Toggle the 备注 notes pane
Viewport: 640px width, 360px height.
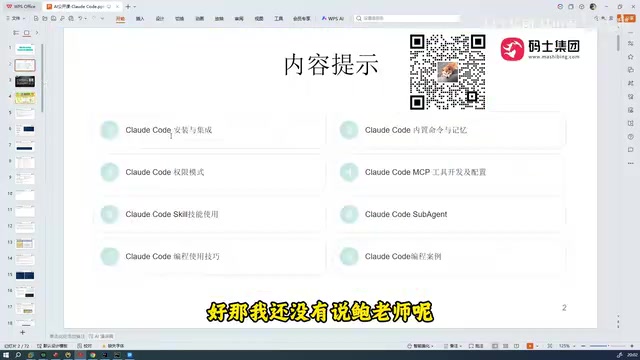coord(453,346)
